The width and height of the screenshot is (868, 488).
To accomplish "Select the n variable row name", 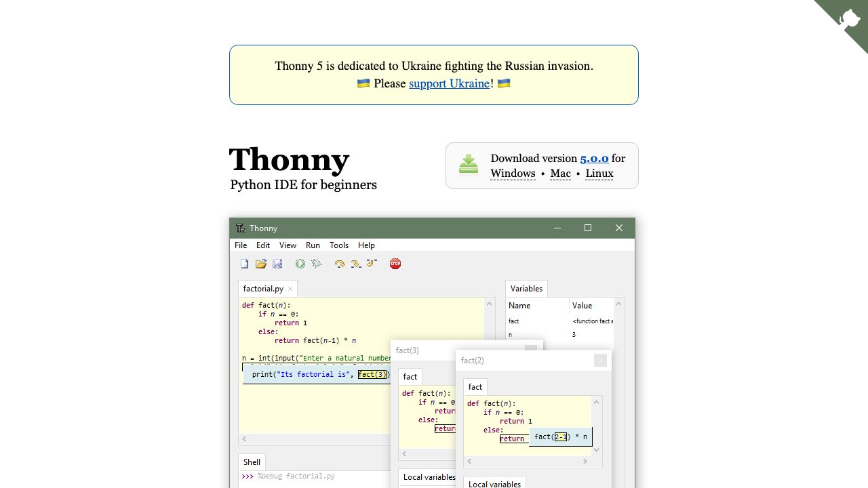I will click(x=510, y=335).
